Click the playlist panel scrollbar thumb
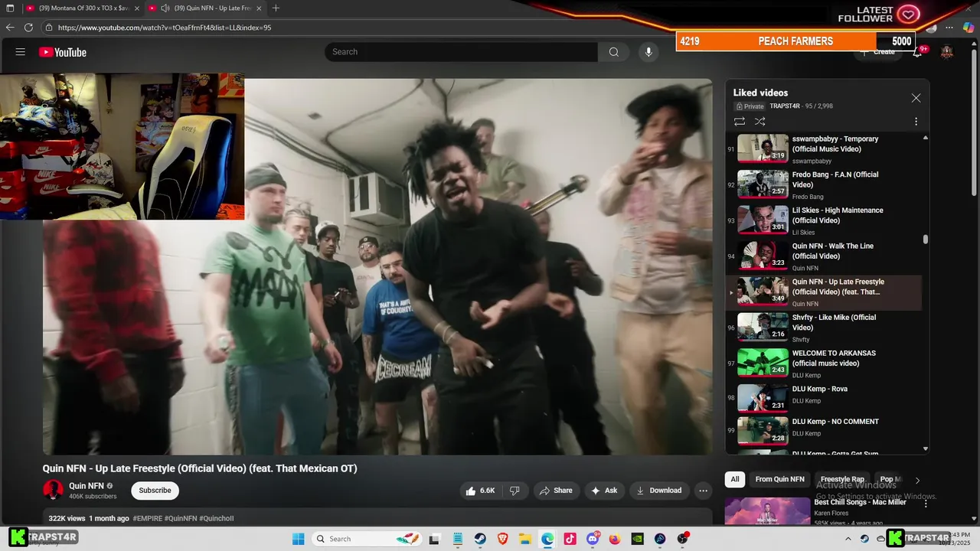The image size is (980, 551). coord(926,240)
